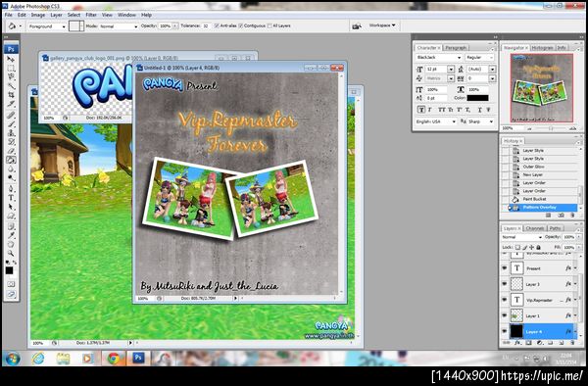Select the Eraser tool
The width and height of the screenshot is (588, 386).
tap(11, 151)
